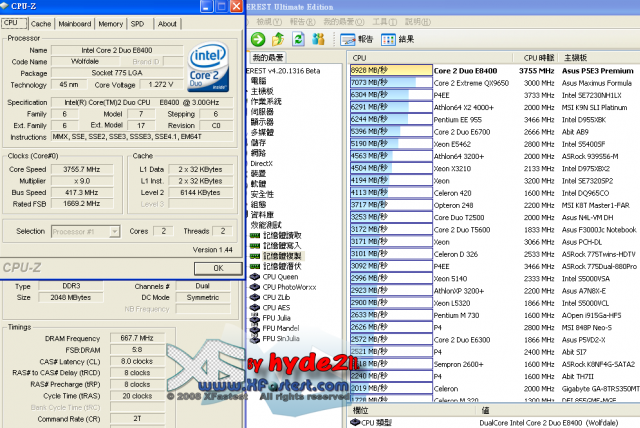Click the users icon in EVEREST toolbar
640x428 pixels.
pyautogui.click(x=318, y=39)
